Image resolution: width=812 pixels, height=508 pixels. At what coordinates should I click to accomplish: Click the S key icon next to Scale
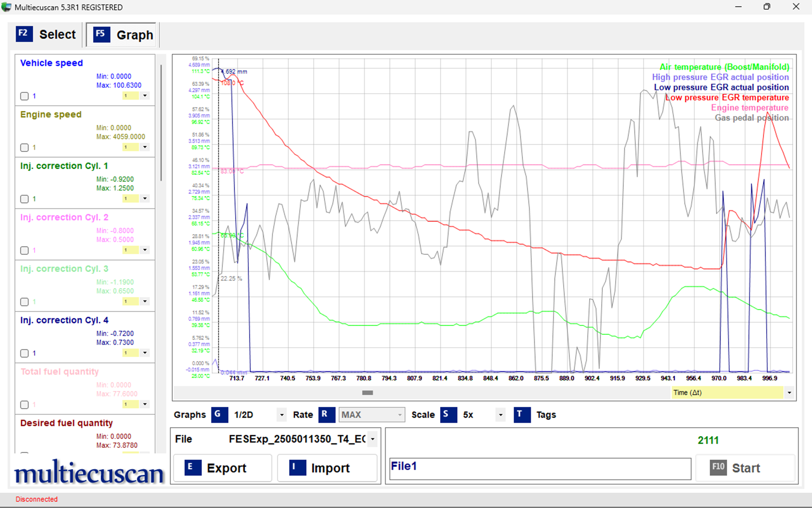click(449, 415)
